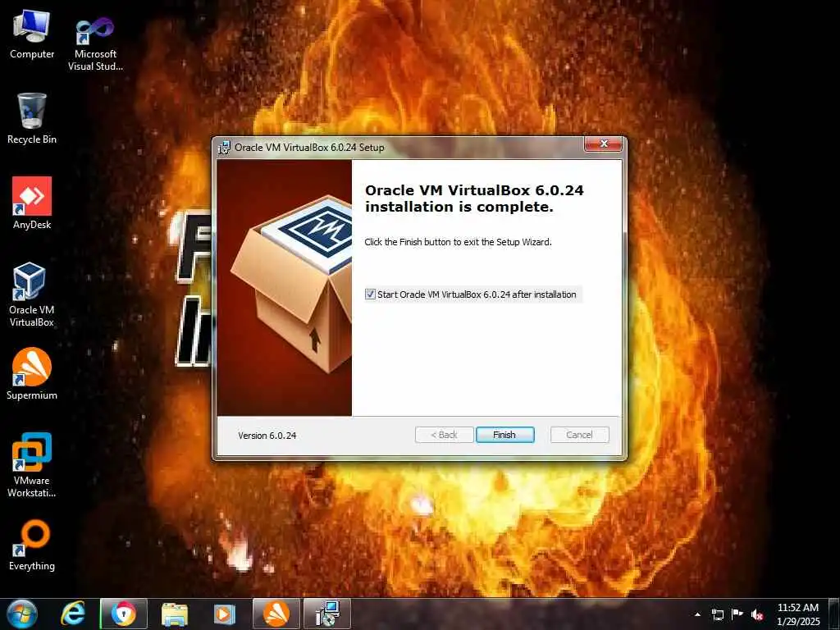Open the clock showing 11:52 AM
Viewport: 840px width, 630px height.
click(797, 614)
